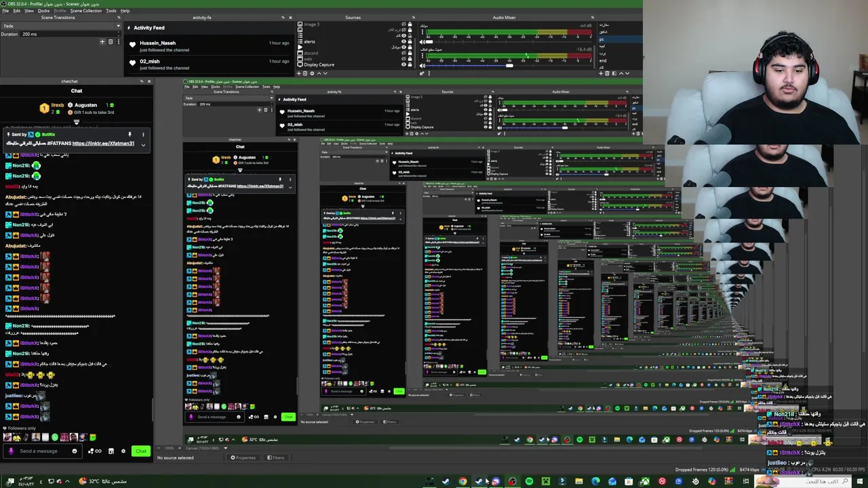Viewport: 868px width, 488px height.
Task: Add a new scene transition with plus icon
Action: click(x=102, y=42)
